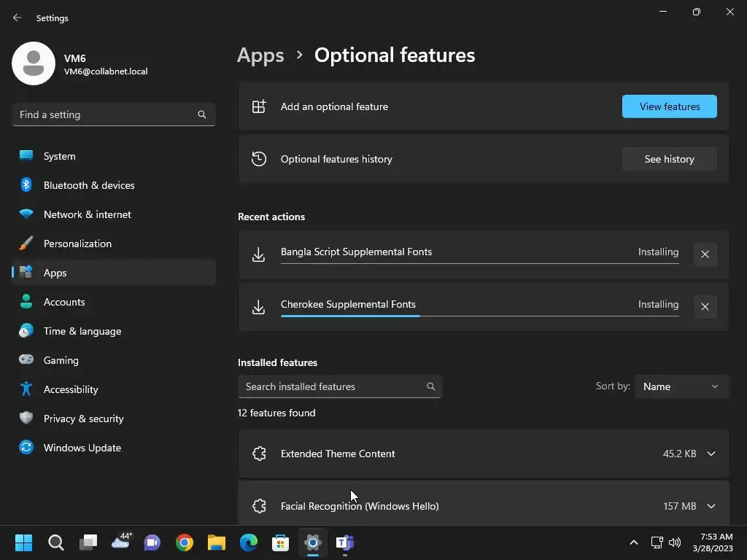Cancel Bangla Script Supplemental Fonts installation
Viewport: 747px width, 560px height.
[705, 254]
